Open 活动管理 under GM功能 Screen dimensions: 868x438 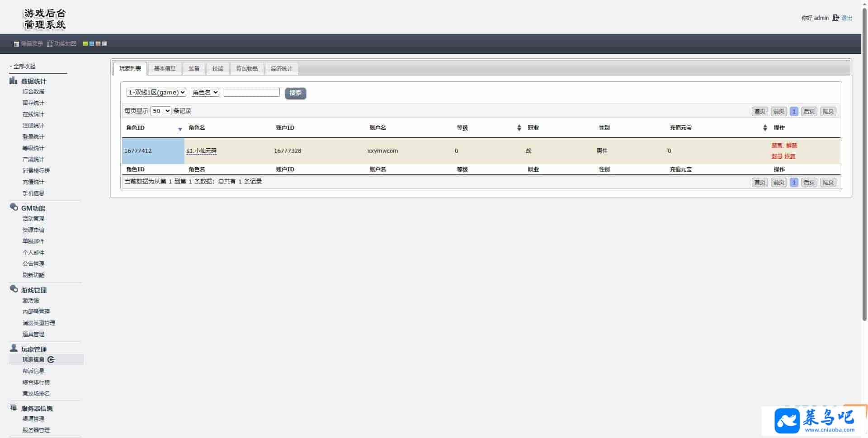[x=33, y=219]
